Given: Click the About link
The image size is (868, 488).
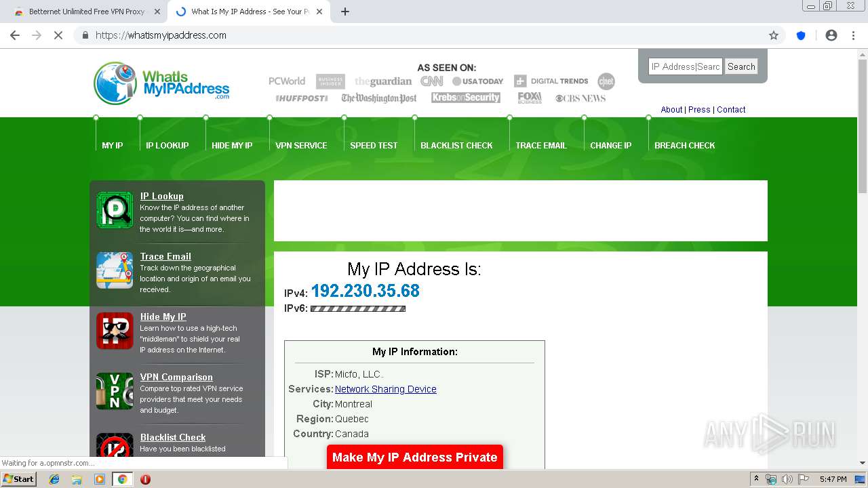Looking at the screenshot, I should click(x=671, y=109).
